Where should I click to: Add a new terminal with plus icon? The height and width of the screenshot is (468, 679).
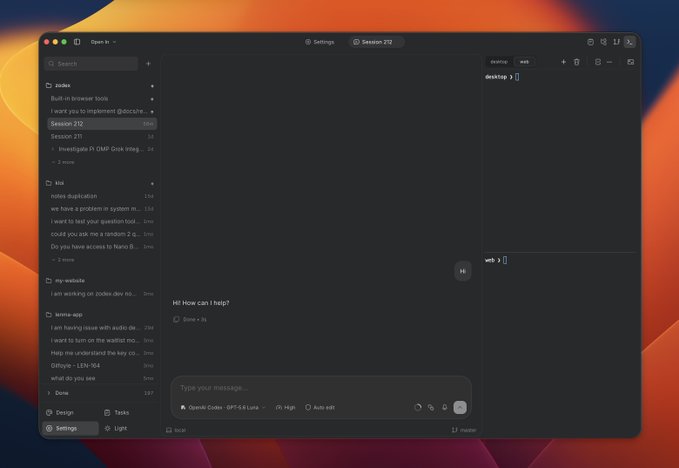563,62
